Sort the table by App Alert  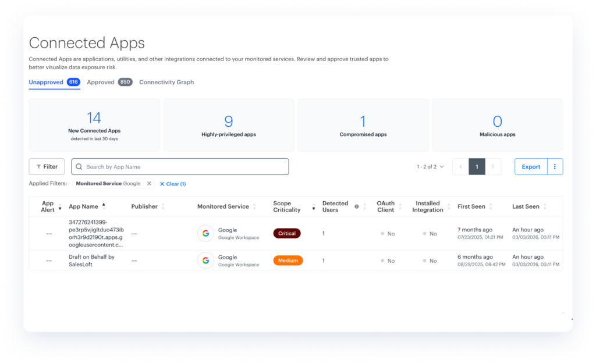pyautogui.click(x=59, y=209)
